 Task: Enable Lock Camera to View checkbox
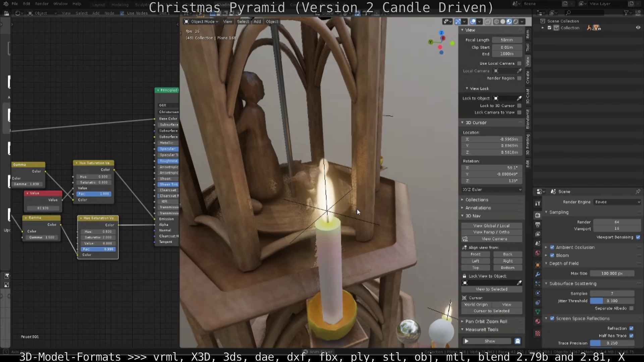click(519, 112)
